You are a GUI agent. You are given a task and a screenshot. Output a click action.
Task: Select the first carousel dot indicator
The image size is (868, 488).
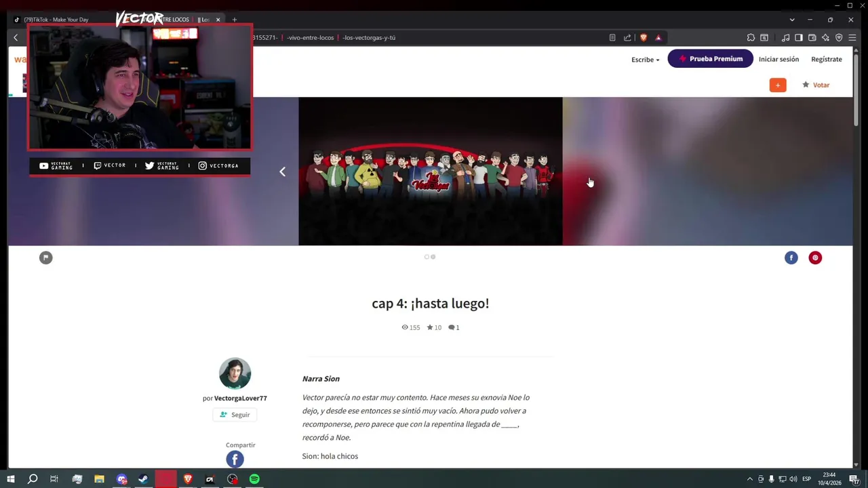[427, 257]
